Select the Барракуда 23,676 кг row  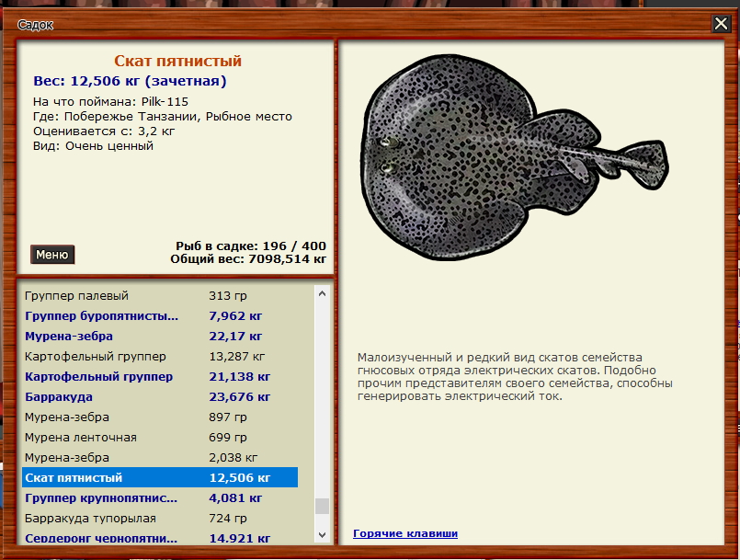(160, 397)
